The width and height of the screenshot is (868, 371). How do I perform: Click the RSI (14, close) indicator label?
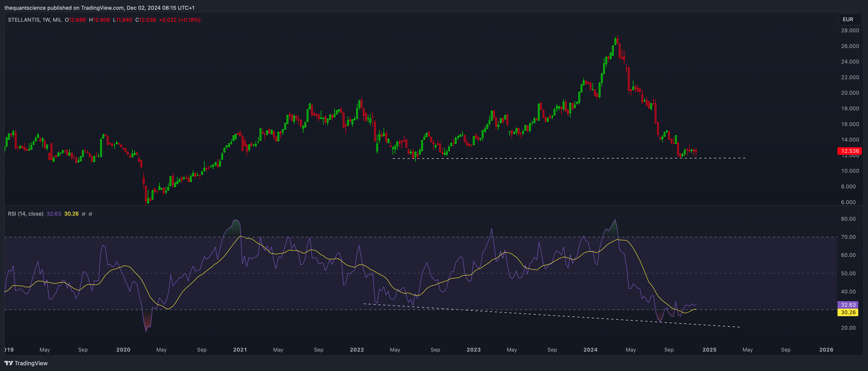(26, 214)
